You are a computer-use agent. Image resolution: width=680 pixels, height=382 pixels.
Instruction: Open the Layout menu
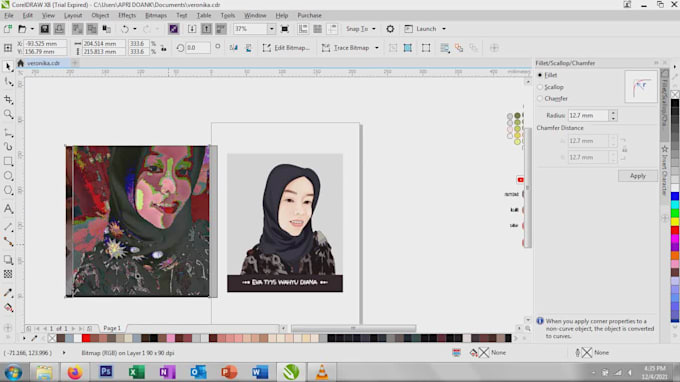[x=73, y=15]
